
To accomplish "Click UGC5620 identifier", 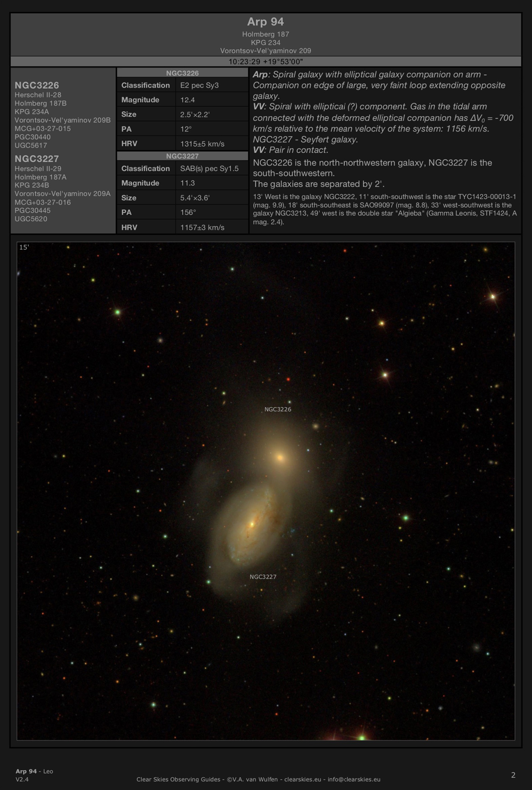I will (x=31, y=219).
